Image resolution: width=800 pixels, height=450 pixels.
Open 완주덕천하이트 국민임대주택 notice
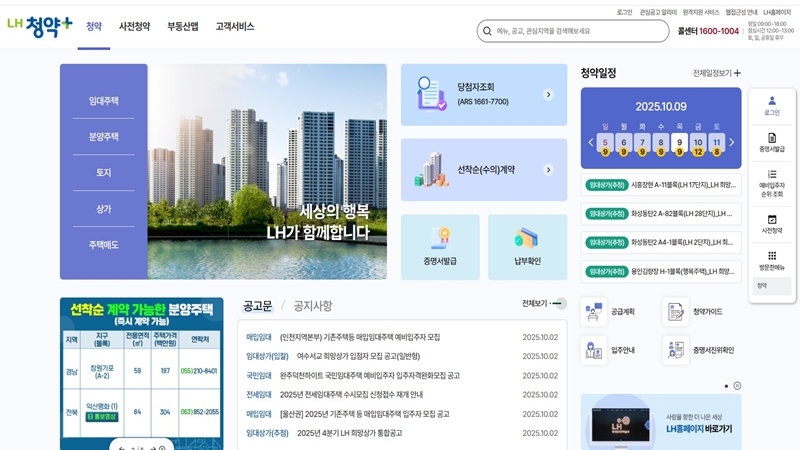(x=369, y=376)
